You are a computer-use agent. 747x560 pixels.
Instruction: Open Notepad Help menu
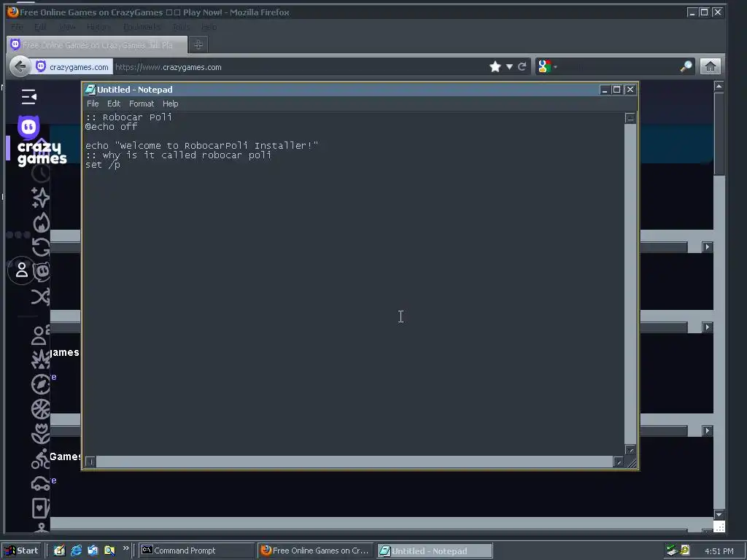170,104
